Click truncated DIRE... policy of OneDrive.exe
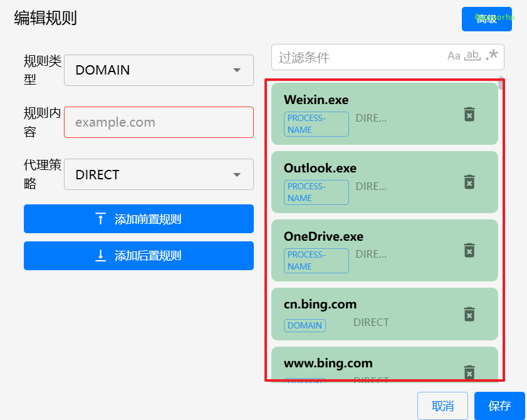The image size is (527, 420). (x=371, y=255)
